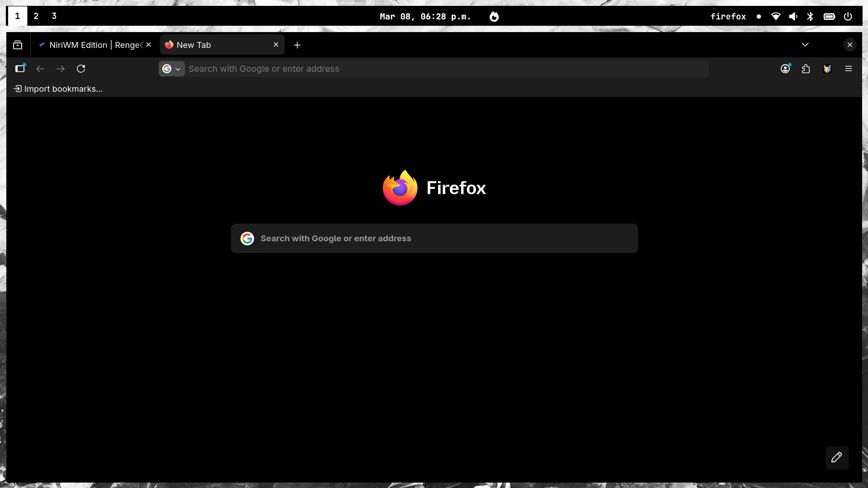Expand the list all tabs chevron
This screenshot has width=868, height=488.
click(805, 45)
